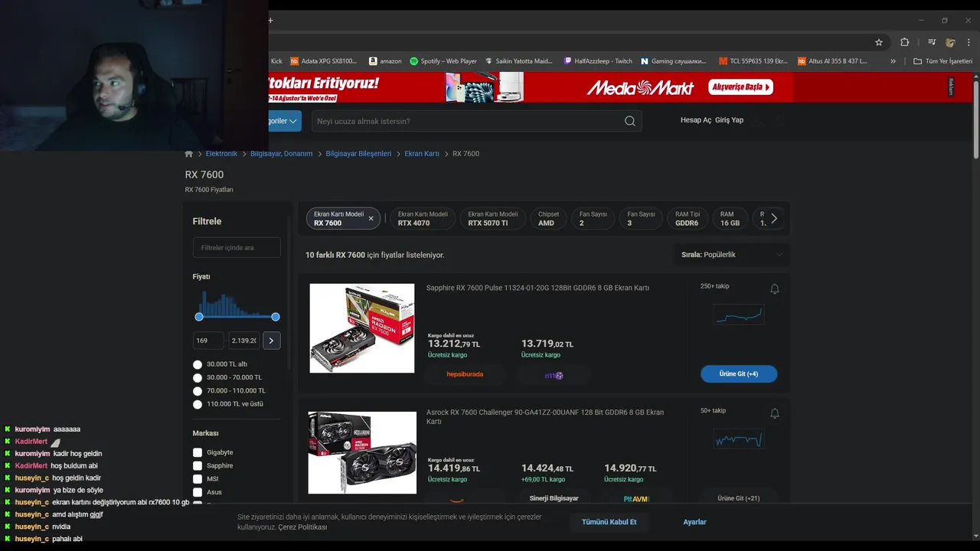Open the Chrome three-dot menu
980x551 pixels.
pos(969,42)
